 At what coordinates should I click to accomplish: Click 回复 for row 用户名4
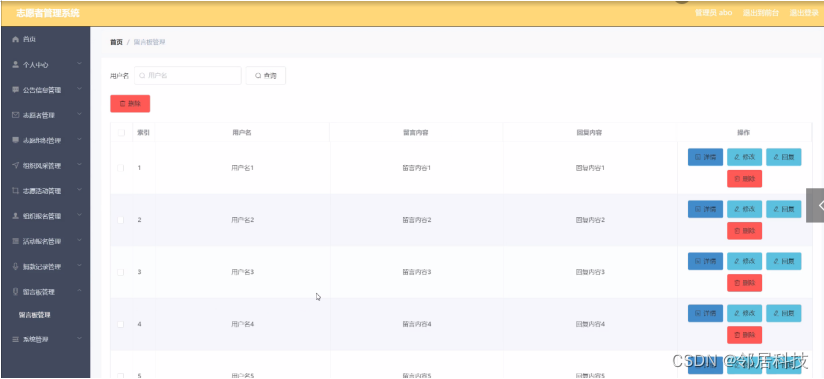784,313
